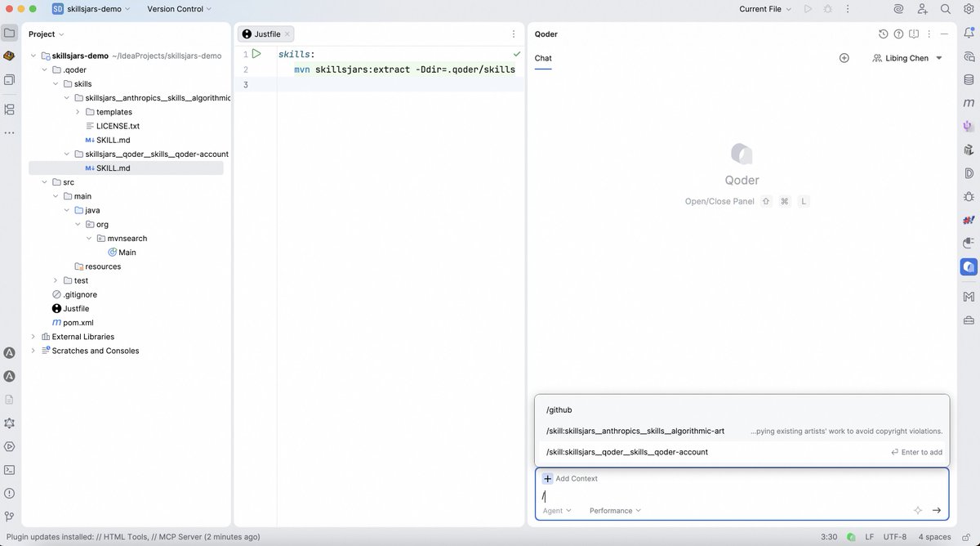Open the Git tool window icon
The height and width of the screenshot is (546, 980).
point(9,517)
